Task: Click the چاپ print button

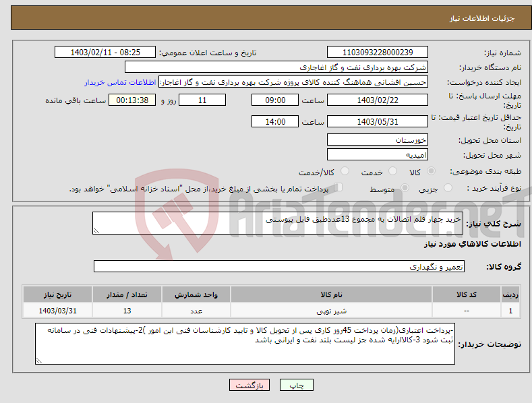Action: coord(297,385)
